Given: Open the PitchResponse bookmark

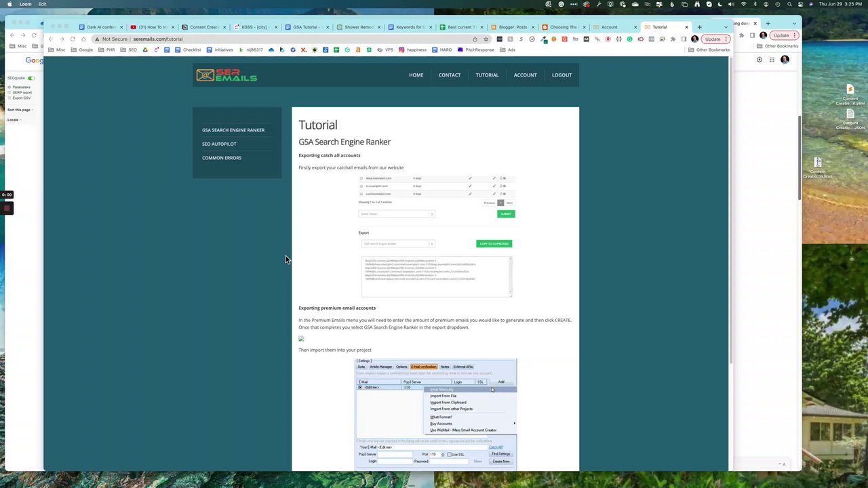Looking at the screenshot, I should (x=475, y=49).
